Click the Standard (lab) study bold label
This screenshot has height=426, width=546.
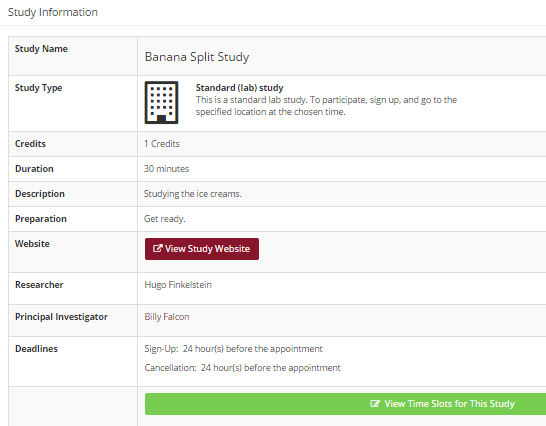(239, 87)
